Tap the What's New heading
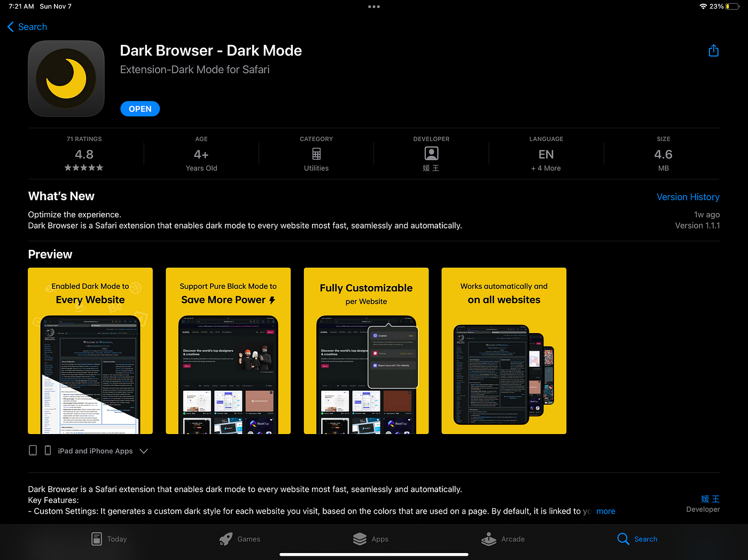748x560 pixels. (61, 196)
